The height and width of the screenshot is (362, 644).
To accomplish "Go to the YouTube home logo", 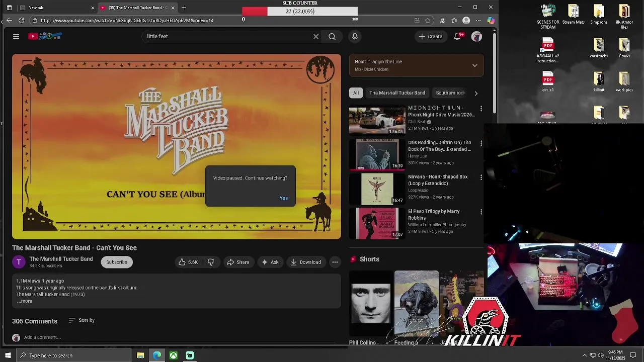I will coord(45,36).
